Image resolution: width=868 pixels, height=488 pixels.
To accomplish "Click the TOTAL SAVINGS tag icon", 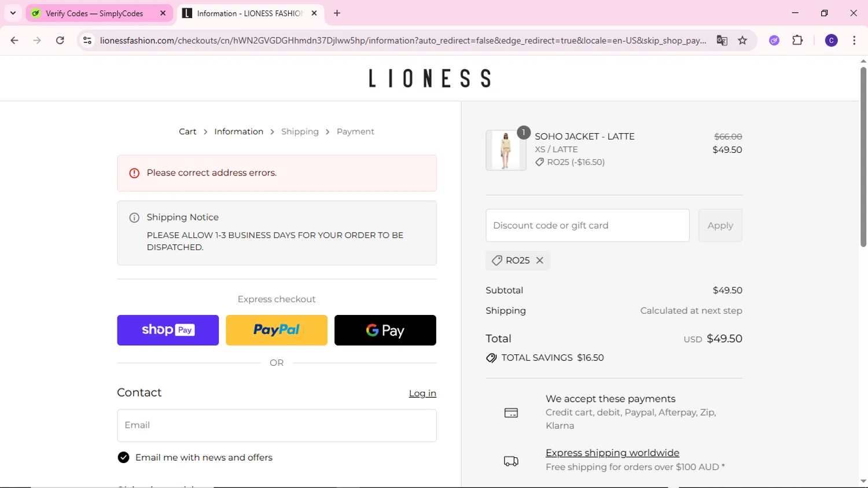I will click(491, 358).
